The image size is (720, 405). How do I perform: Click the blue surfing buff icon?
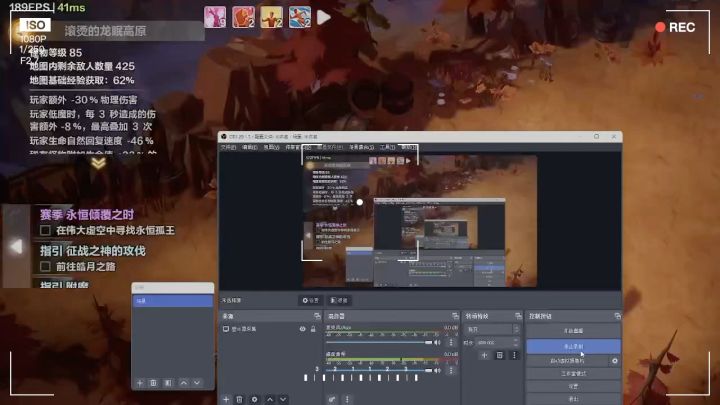coord(300,17)
